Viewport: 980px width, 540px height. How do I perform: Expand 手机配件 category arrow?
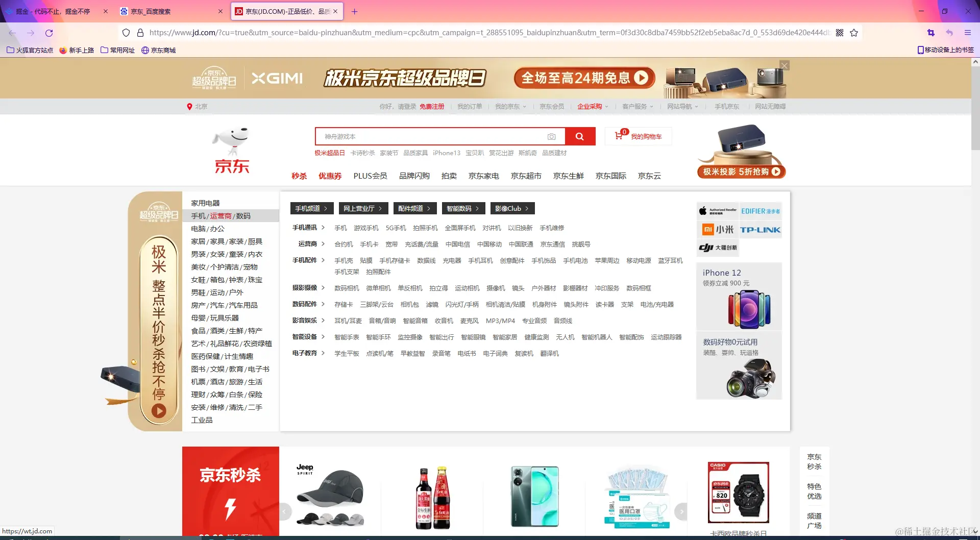(x=323, y=260)
